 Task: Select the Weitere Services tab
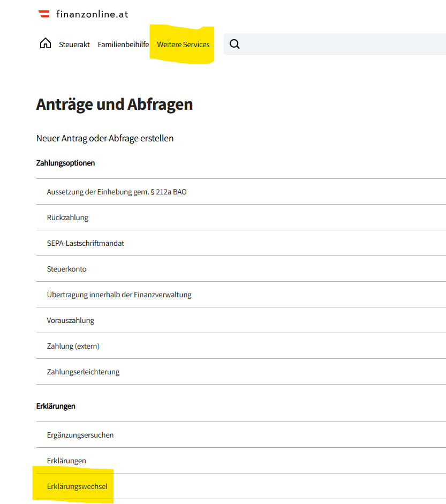coord(183,45)
